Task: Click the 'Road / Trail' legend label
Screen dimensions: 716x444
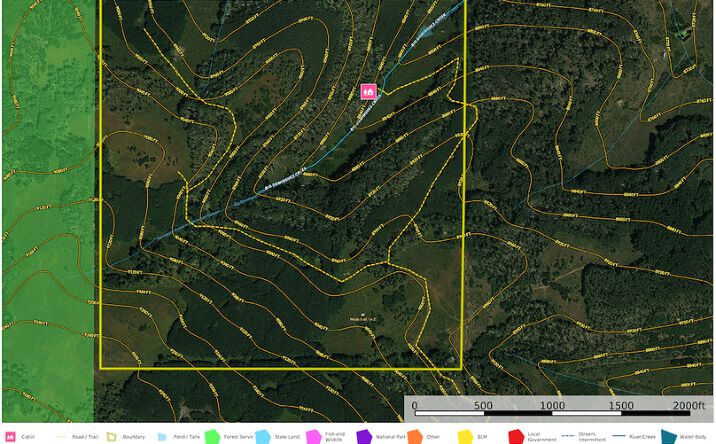Action: [85, 437]
